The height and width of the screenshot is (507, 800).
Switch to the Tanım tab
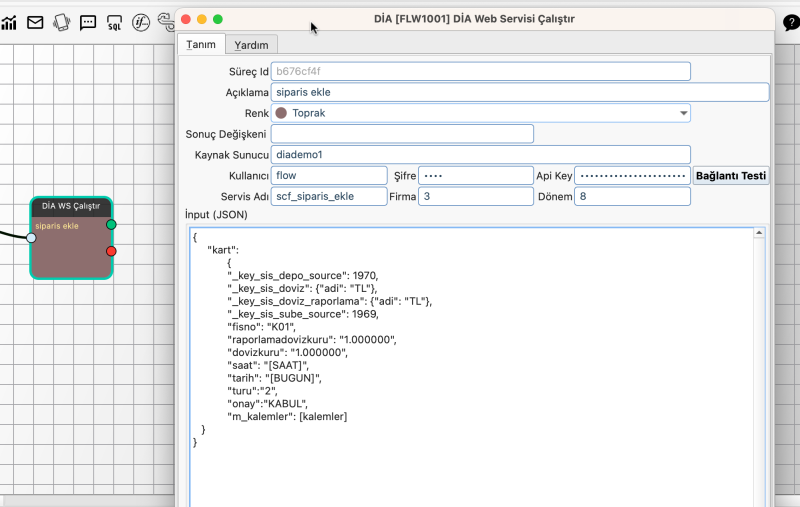[201, 45]
